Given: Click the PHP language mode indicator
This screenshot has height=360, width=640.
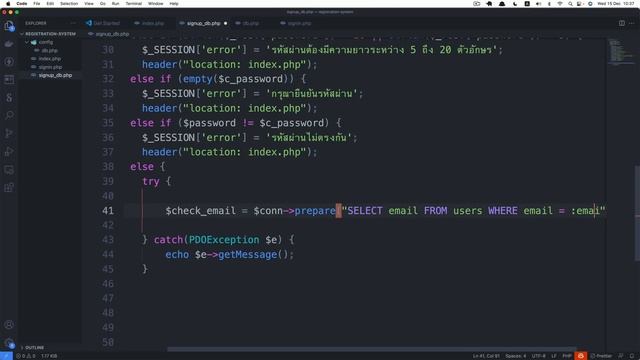Looking at the screenshot, I should coord(567,356).
